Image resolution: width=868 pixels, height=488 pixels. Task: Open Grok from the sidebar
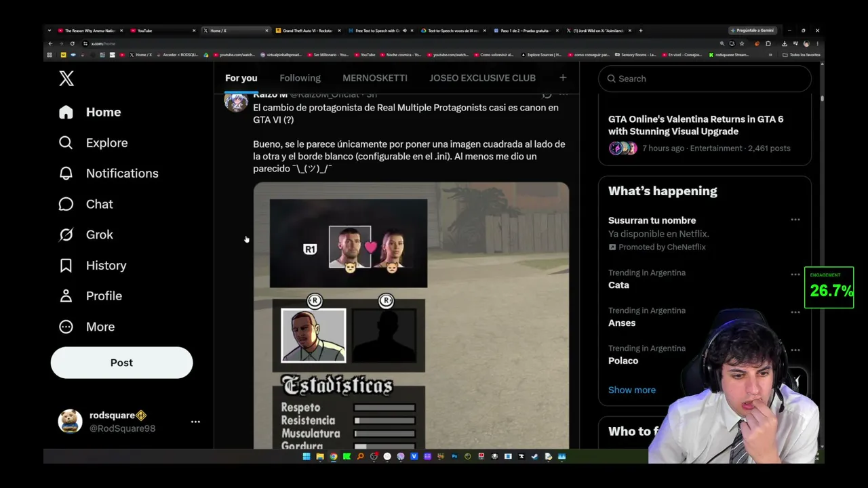(86, 235)
